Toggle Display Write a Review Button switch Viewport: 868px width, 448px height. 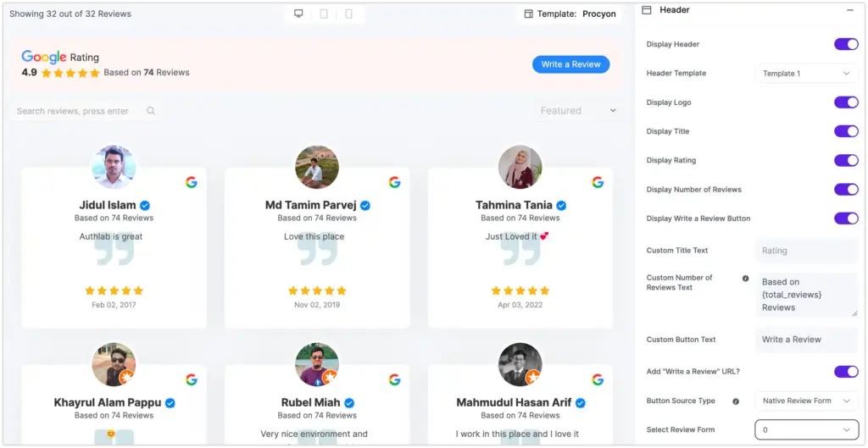tap(846, 218)
